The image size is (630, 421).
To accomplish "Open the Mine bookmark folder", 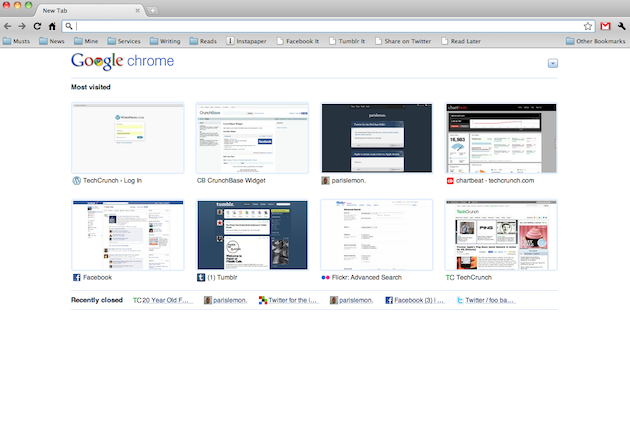I will click(86, 41).
